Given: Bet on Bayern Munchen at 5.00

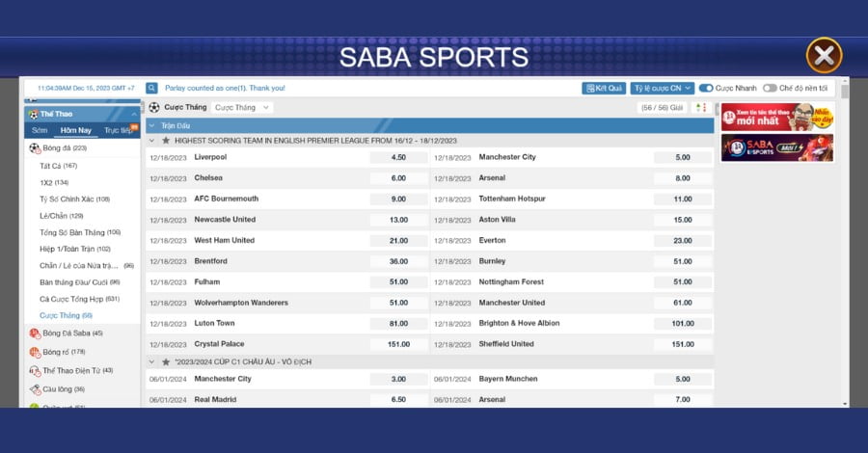Looking at the screenshot, I should click(683, 379).
